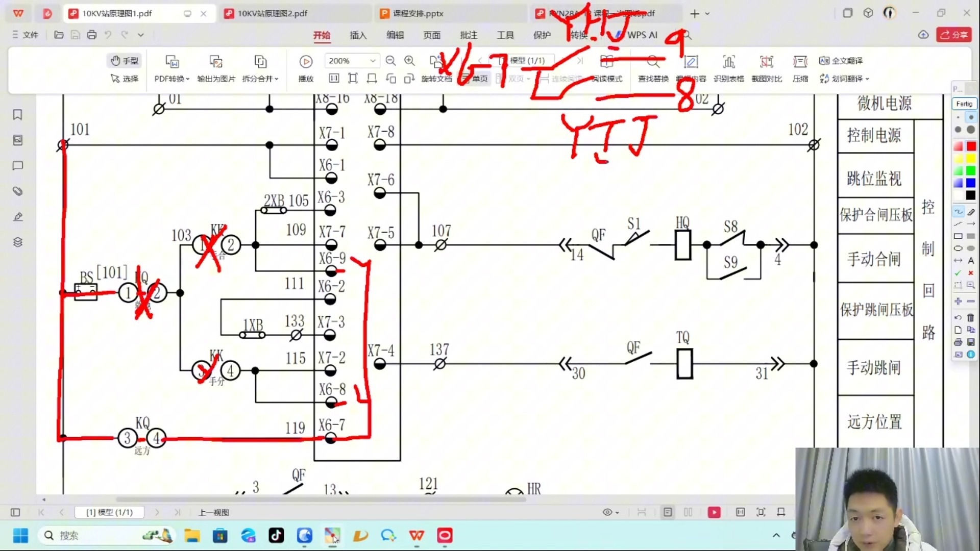
Task: Pick the solid blue color swatch
Action: tap(971, 183)
